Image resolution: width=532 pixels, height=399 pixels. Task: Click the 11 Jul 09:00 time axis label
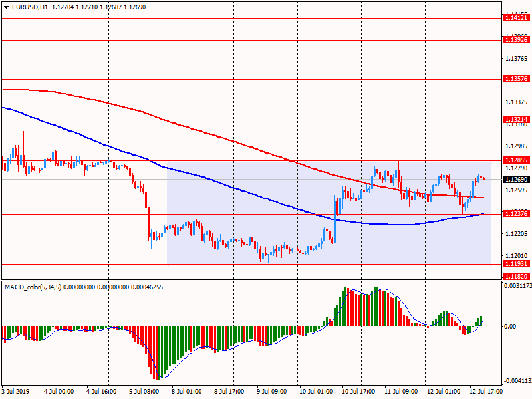click(401, 391)
